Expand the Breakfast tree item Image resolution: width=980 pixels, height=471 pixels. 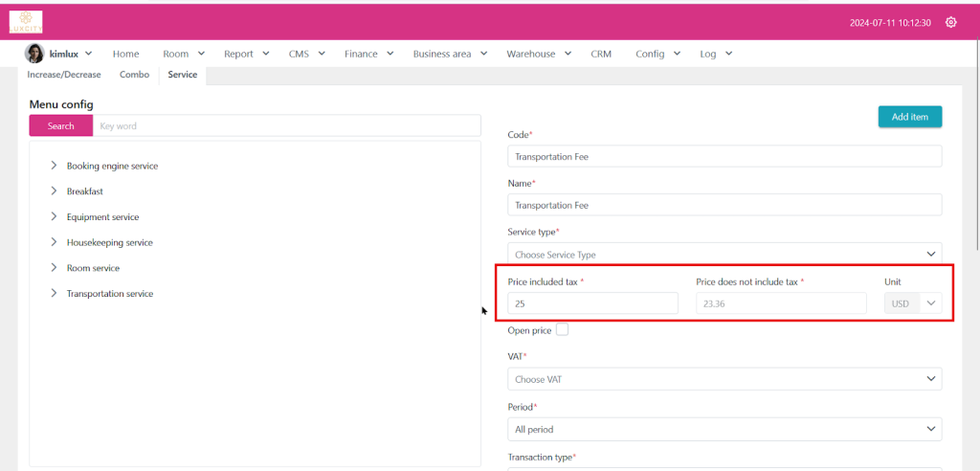(x=54, y=191)
